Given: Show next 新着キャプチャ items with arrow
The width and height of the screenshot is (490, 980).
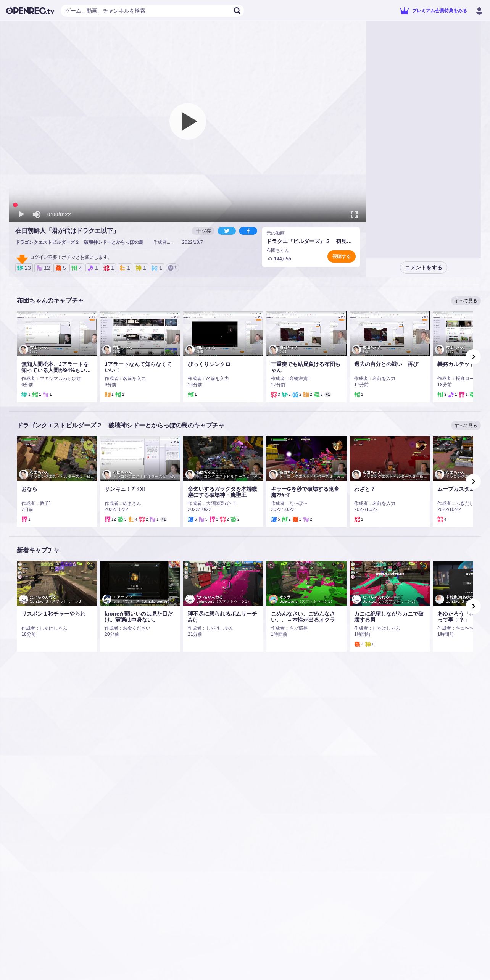Looking at the screenshot, I should 473,606.
